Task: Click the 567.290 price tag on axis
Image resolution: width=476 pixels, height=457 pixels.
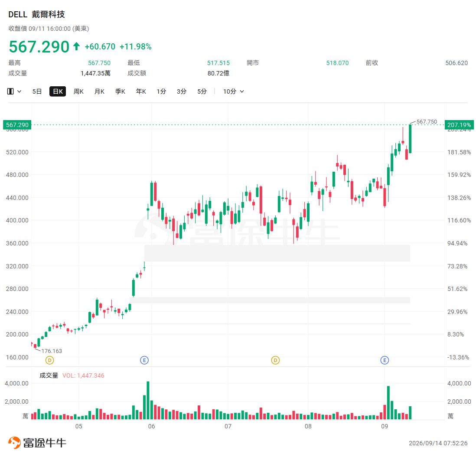Action: tap(17, 125)
